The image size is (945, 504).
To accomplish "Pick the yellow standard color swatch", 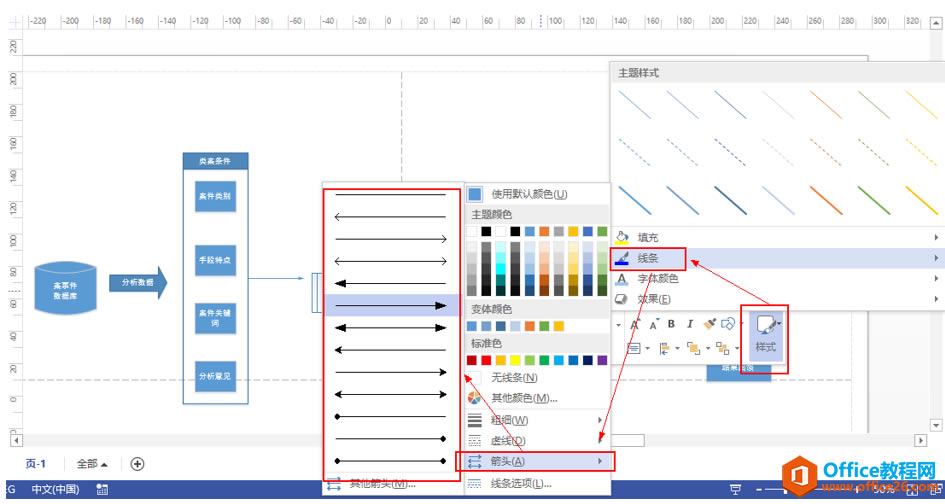I will pyautogui.click(x=515, y=361).
